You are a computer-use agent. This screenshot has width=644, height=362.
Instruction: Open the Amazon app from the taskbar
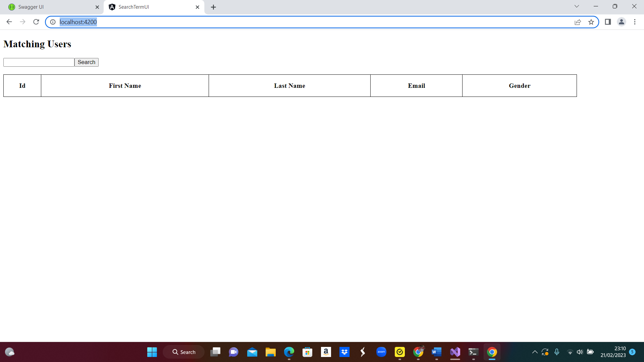tap(326, 352)
